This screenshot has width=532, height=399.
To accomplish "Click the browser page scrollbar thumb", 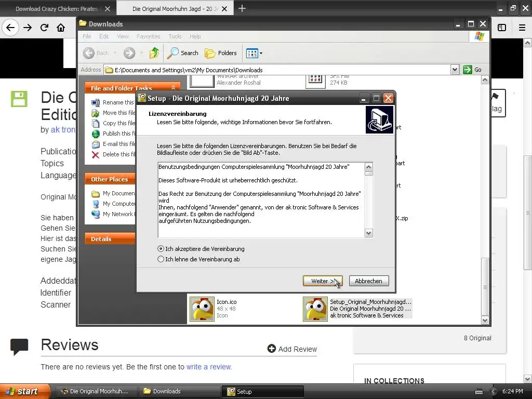I will click(x=528, y=212).
